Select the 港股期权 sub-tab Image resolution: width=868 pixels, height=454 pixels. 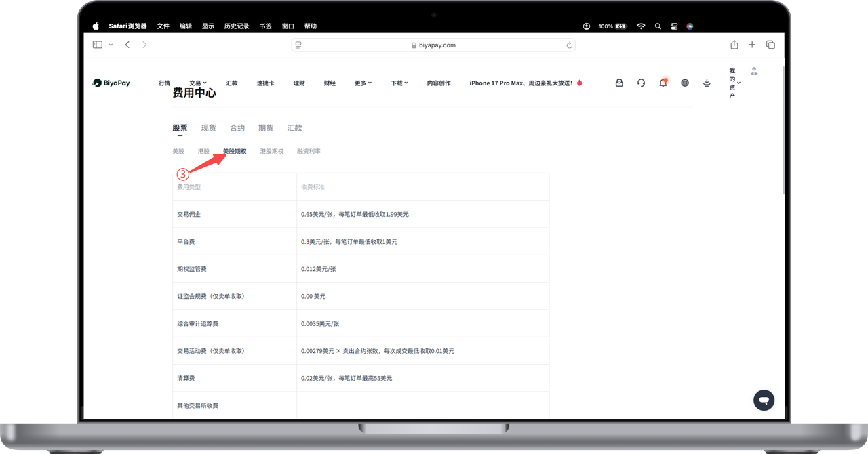click(x=272, y=151)
